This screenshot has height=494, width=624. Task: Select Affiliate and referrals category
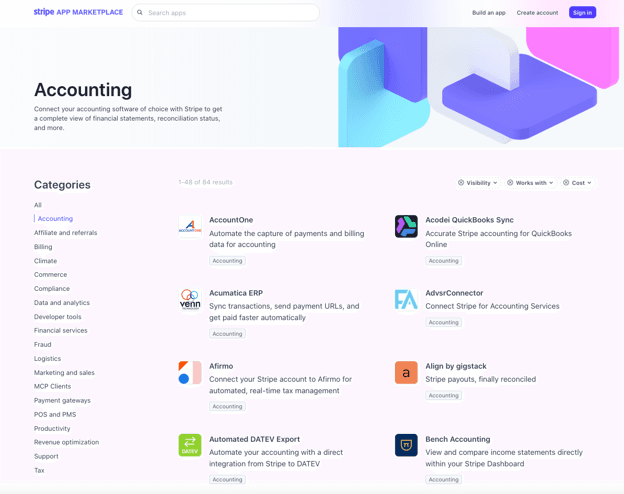pos(66,232)
